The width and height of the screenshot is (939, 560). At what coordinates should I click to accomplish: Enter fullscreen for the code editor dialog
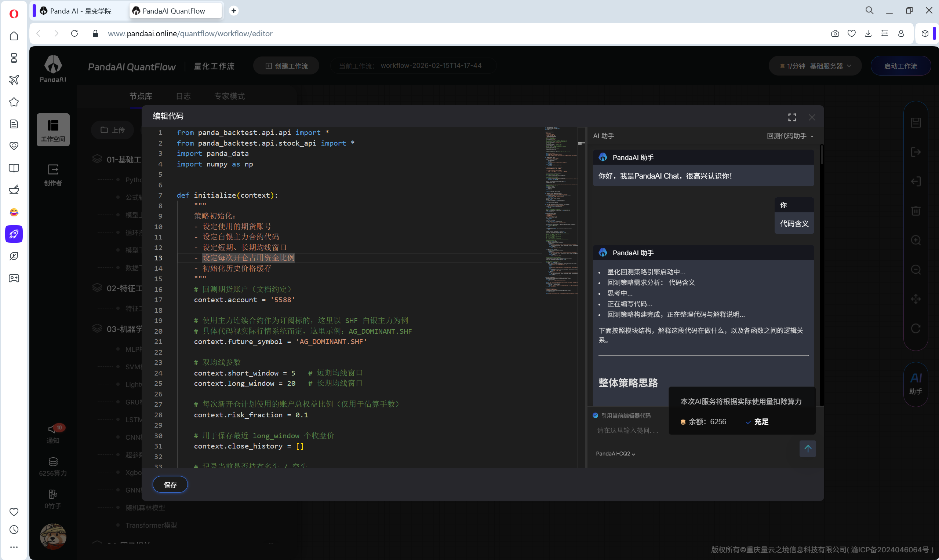(x=792, y=117)
